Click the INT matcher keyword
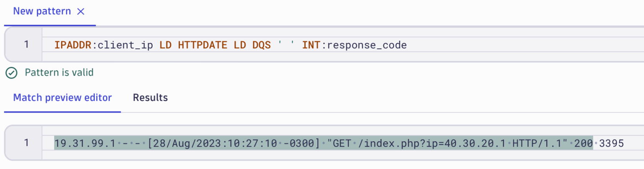This screenshot has height=169, width=644. point(311,45)
